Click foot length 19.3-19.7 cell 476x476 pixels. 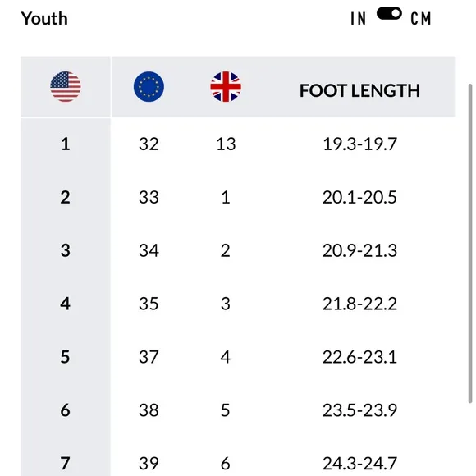359,144
